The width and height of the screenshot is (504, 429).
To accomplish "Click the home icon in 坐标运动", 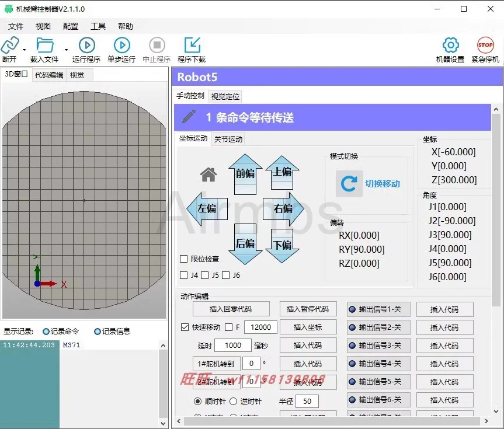I will tap(208, 175).
